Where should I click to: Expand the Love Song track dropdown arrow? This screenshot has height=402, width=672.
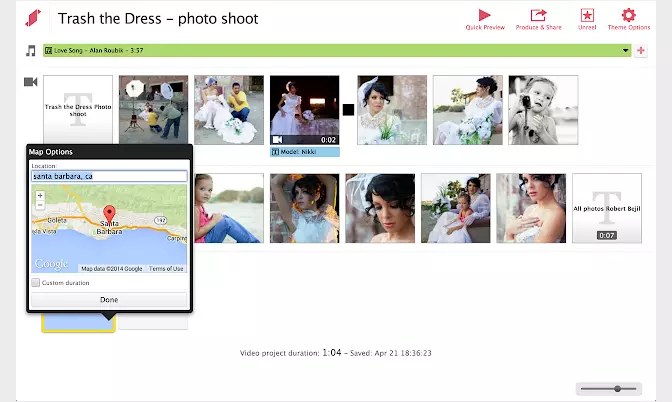pos(625,51)
